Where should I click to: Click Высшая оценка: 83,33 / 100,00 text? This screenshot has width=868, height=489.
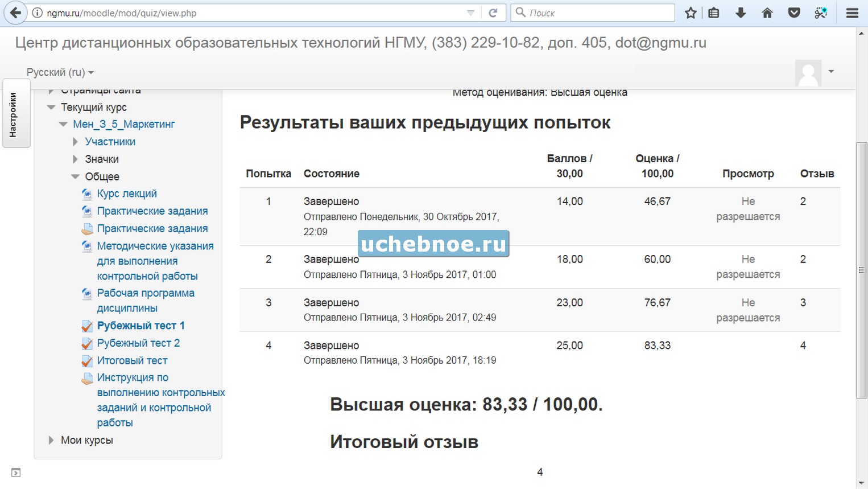(466, 404)
